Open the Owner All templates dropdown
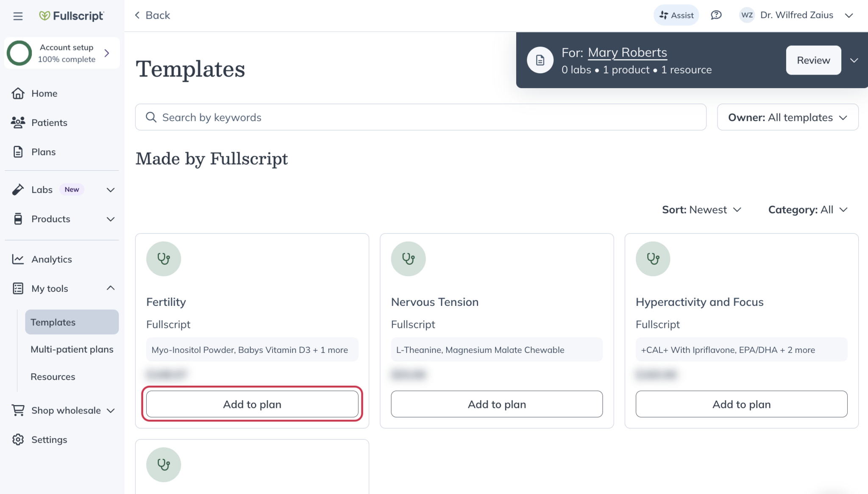Screen dimensions: 868x494 click(787, 117)
